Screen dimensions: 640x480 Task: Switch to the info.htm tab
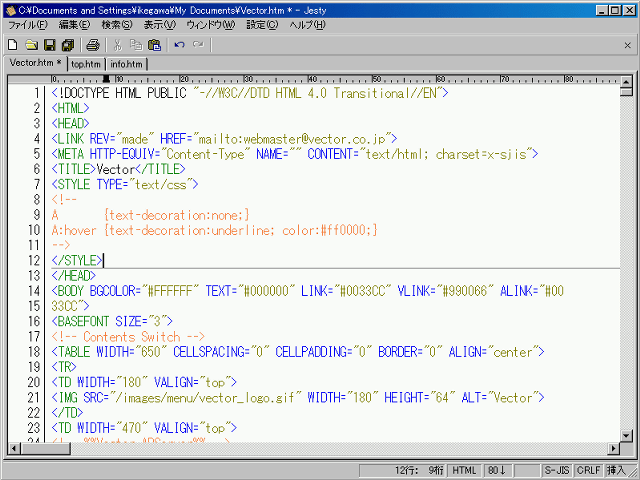127,64
